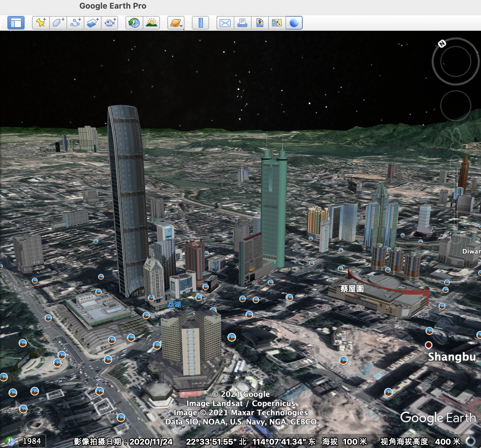Start recording a tour
Viewport: 481px width, 448px height.
[x=109, y=23]
